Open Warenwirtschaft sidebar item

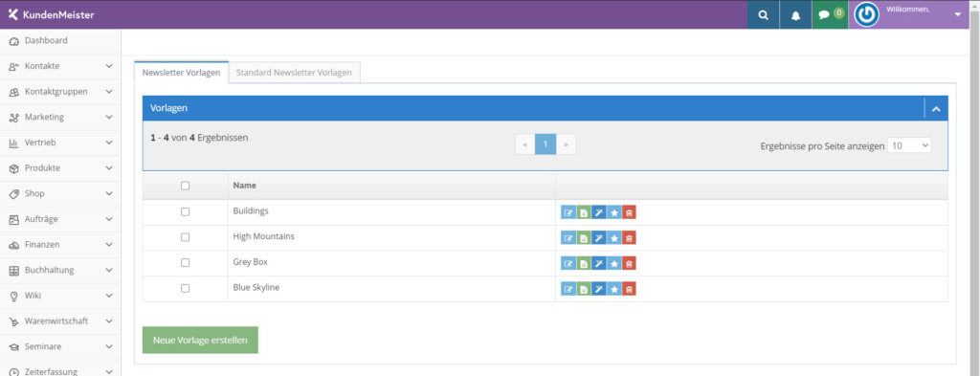click(60, 321)
